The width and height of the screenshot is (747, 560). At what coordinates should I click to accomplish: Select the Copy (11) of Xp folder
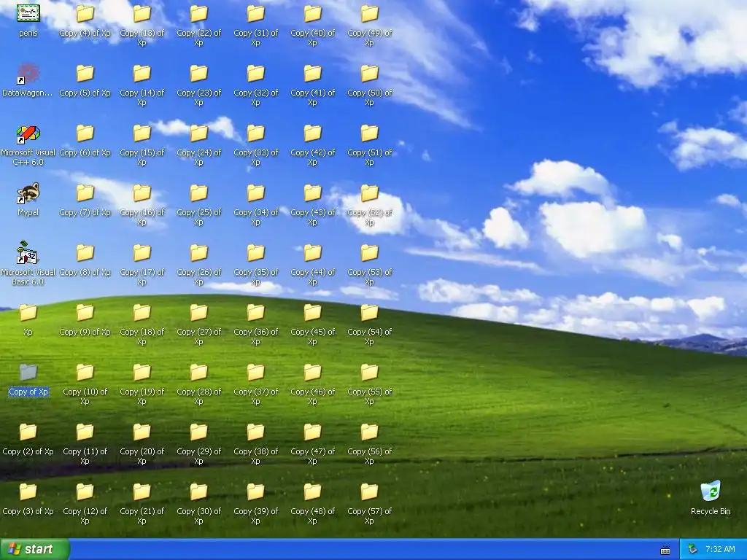[85, 432]
